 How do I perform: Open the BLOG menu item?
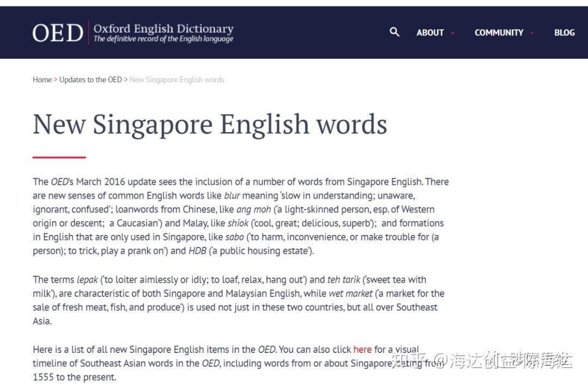pyautogui.click(x=565, y=33)
